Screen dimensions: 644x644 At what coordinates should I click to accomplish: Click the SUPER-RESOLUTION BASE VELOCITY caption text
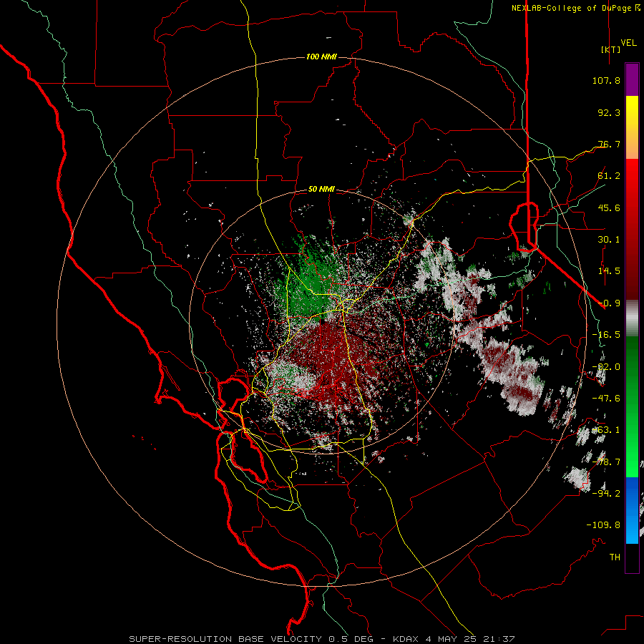pos(227,639)
